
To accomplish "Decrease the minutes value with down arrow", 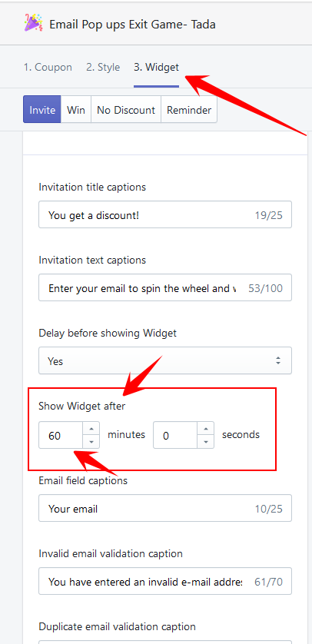I will pos(91,442).
